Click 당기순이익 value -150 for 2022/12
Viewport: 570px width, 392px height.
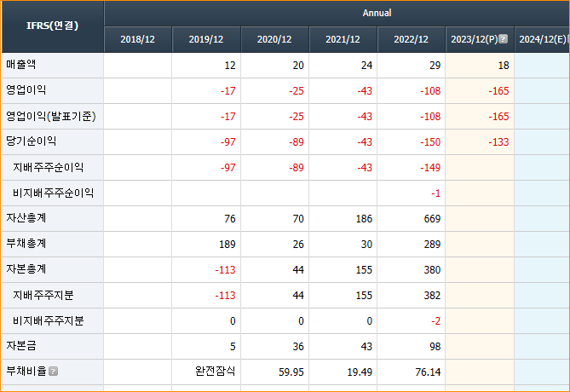pyautogui.click(x=430, y=142)
